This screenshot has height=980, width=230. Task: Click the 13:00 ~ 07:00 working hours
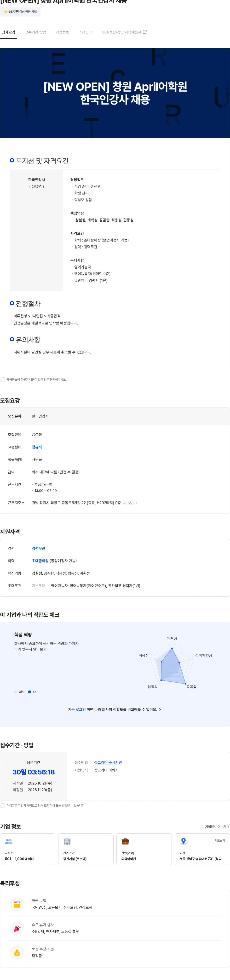pyautogui.click(x=46, y=491)
